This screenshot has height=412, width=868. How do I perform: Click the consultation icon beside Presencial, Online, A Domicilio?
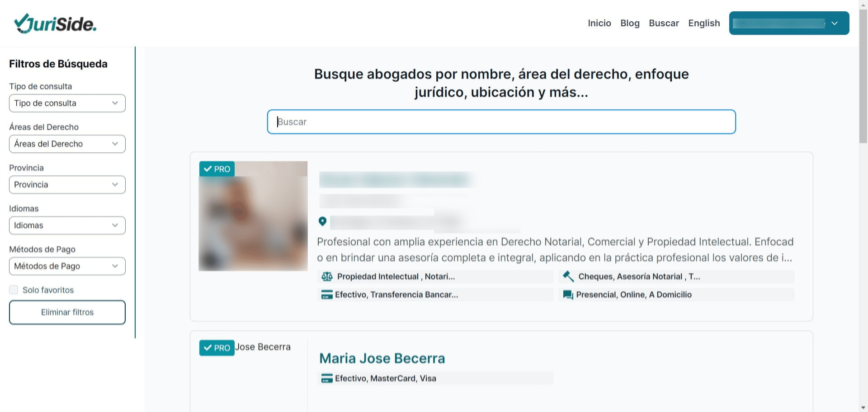tap(568, 294)
